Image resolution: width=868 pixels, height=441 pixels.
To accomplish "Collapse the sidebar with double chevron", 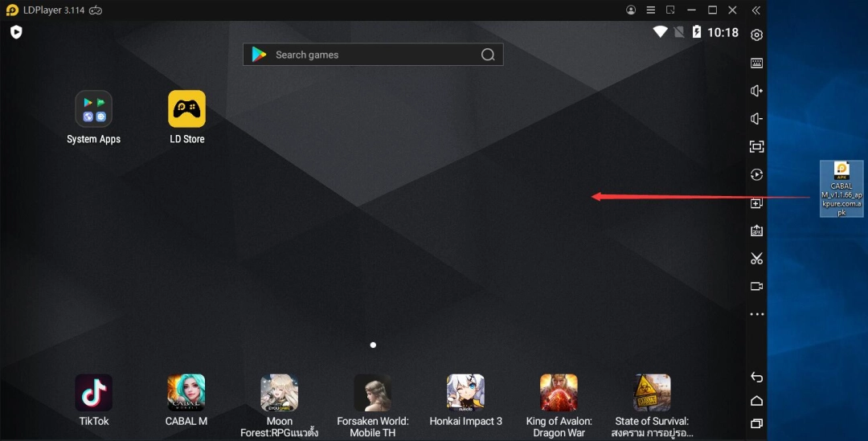I will pos(755,10).
